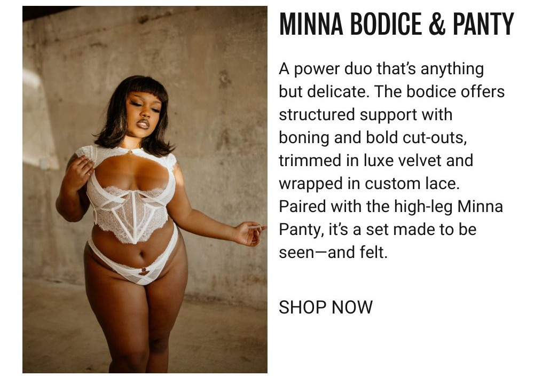Click the word MINNA in the heading
Viewport: 534px width, 392px height.
point(311,24)
